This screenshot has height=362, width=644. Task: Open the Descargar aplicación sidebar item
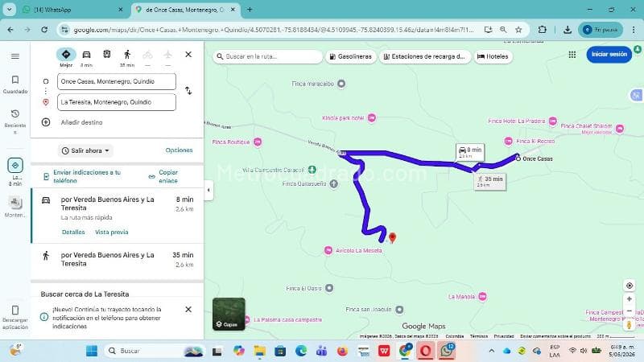15,317
